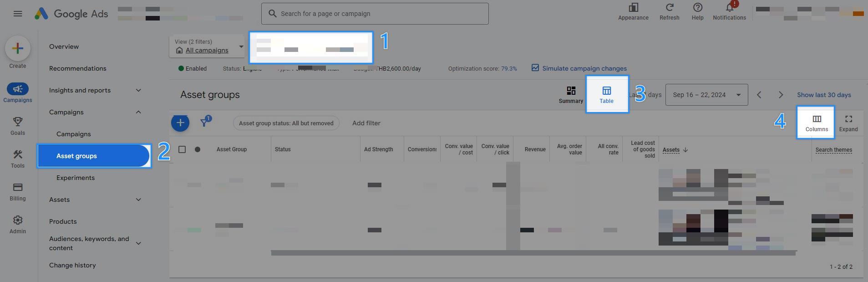The image size is (868, 282).
Task: Click Lead cost of goods sold header
Action: (x=643, y=149)
